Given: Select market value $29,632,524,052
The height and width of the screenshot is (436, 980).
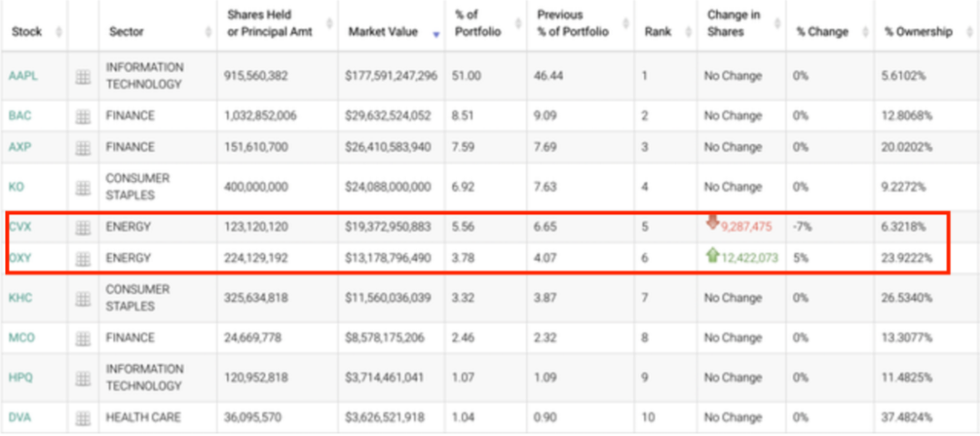Looking at the screenshot, I should [387, 116].
